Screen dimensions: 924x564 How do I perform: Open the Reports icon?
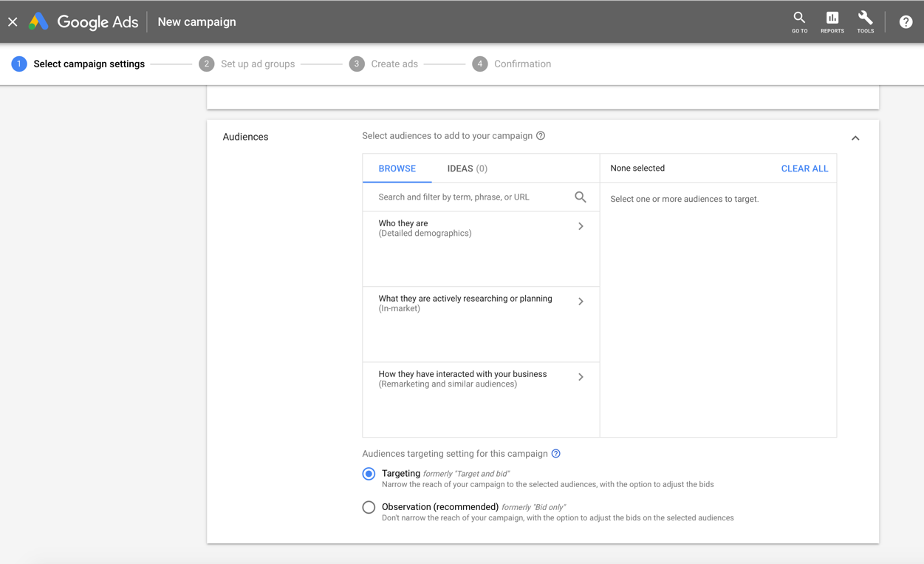tap(832, 21)
